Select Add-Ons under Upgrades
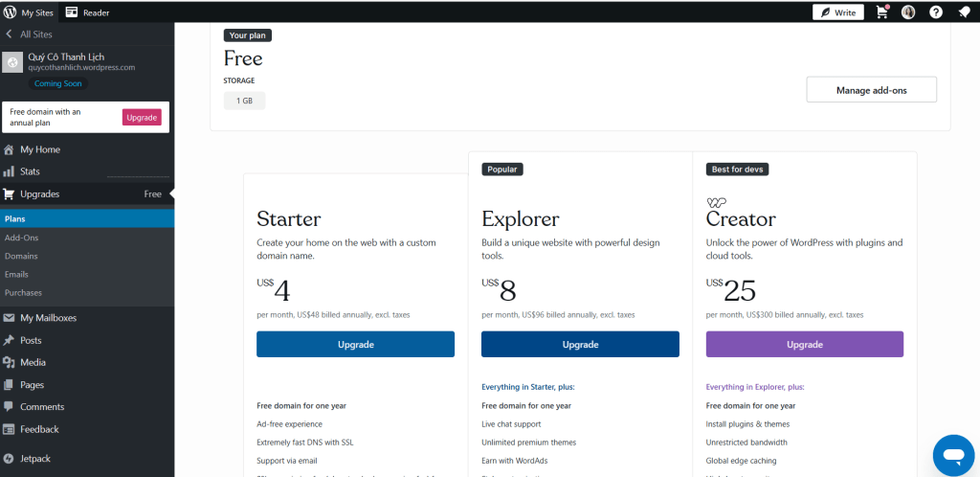980x477 pixels. point(21,238)
